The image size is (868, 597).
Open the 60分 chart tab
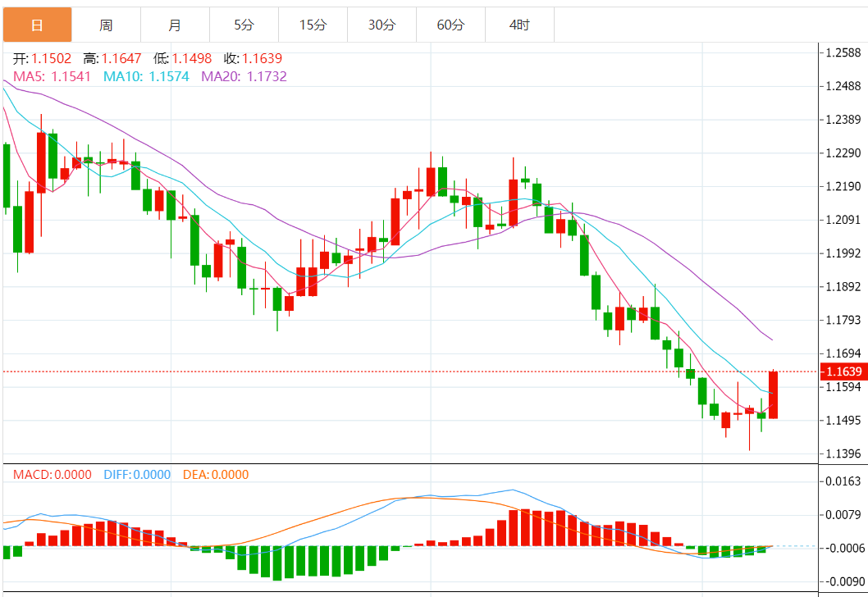coord(450,25)
